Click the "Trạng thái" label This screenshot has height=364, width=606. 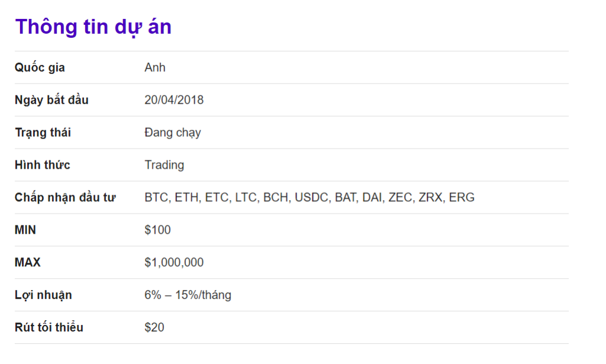click(x=43, y=133)
